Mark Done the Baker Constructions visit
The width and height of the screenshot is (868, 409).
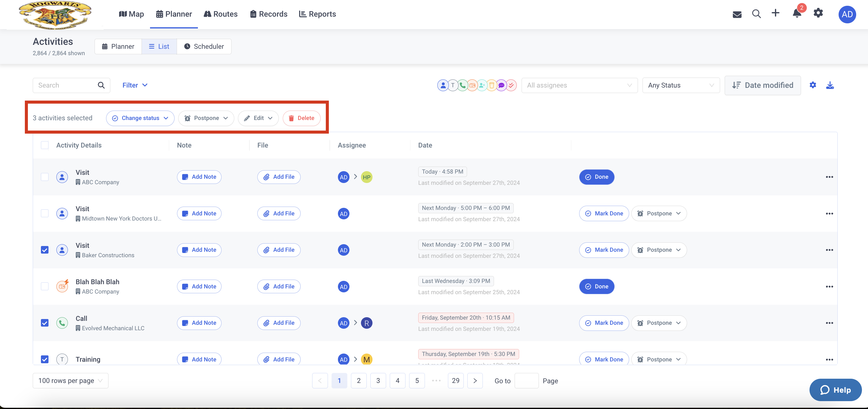click(x=604, y=250)
